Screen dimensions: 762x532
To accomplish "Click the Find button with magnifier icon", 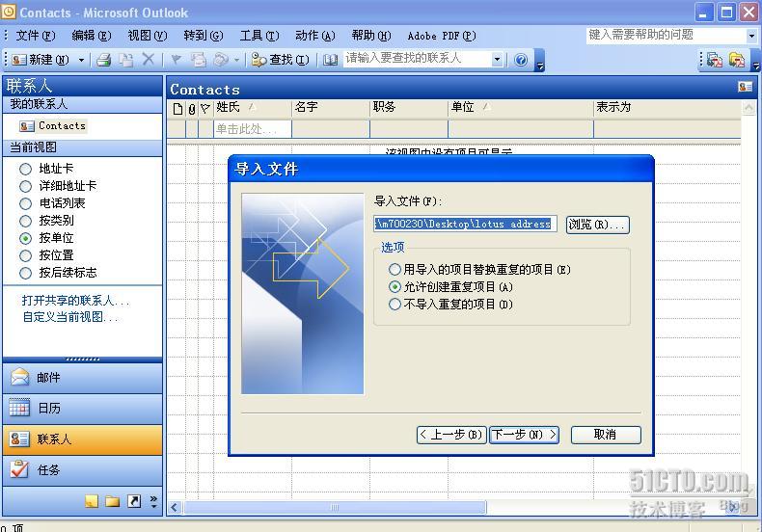I will pyautogui.click(x=281, y=60).
